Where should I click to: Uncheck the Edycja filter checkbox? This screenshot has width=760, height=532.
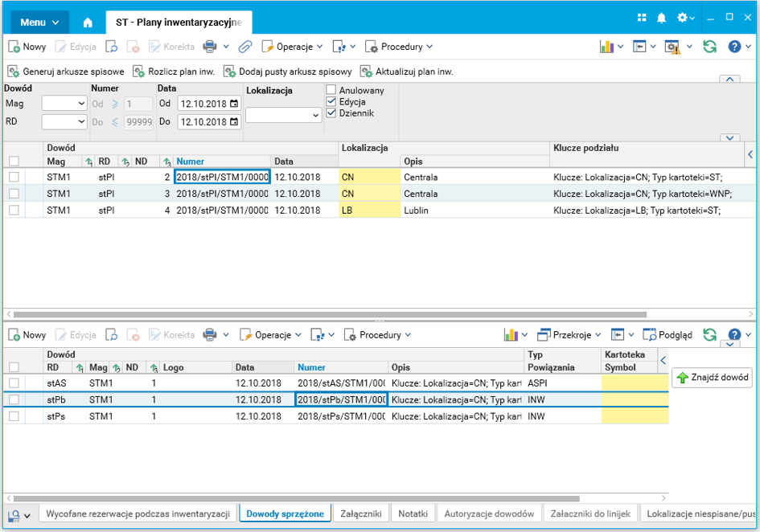pos(331,102)
